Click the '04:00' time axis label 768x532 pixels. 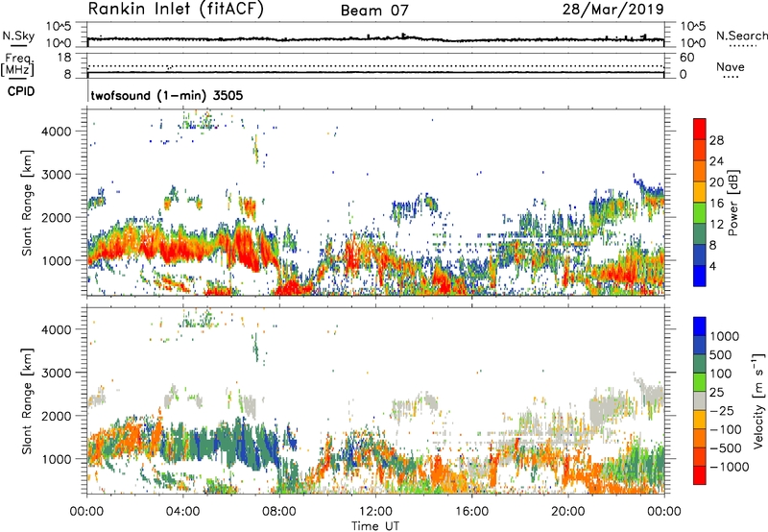click(x=183, y=512)
